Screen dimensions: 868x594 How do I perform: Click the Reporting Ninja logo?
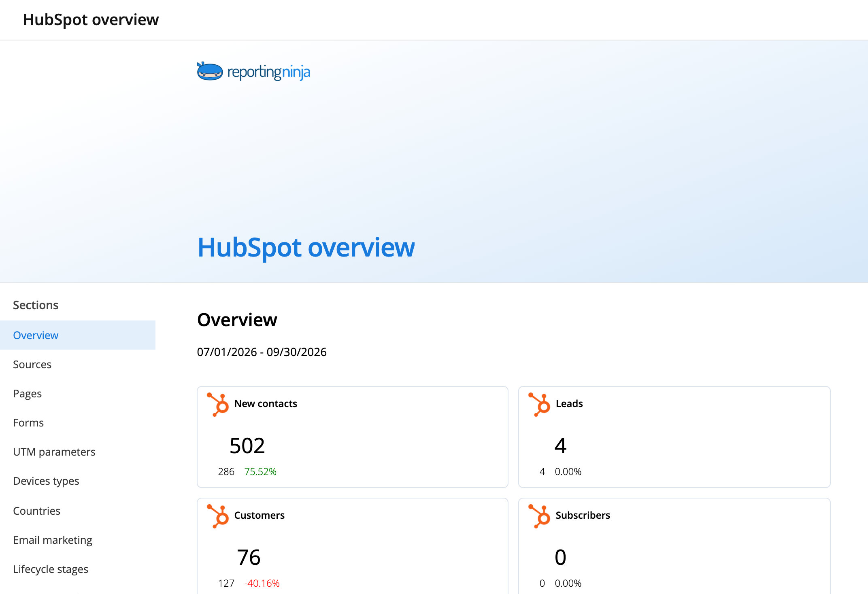coord(253,72)
